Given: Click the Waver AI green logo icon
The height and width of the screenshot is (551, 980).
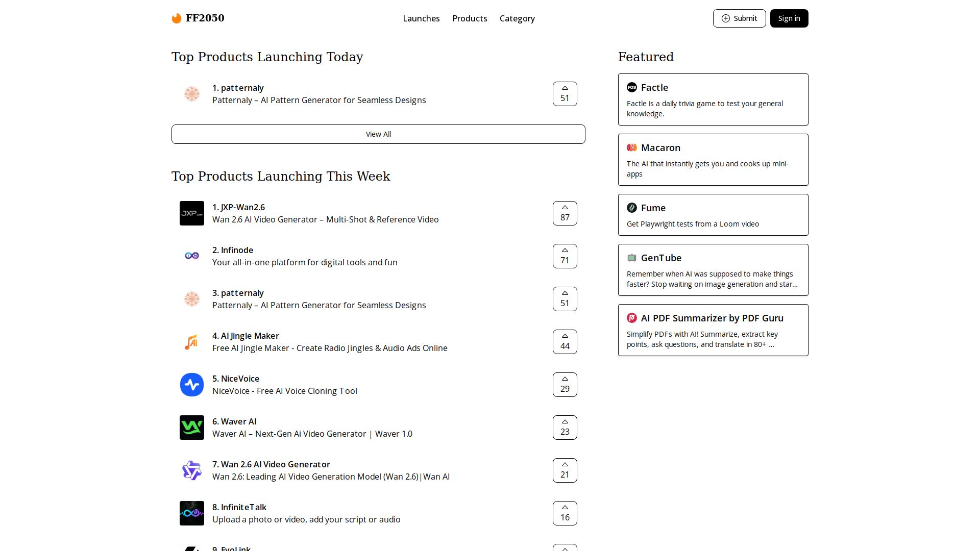Looking at the screenshot, I should click(x=192, y=428).
